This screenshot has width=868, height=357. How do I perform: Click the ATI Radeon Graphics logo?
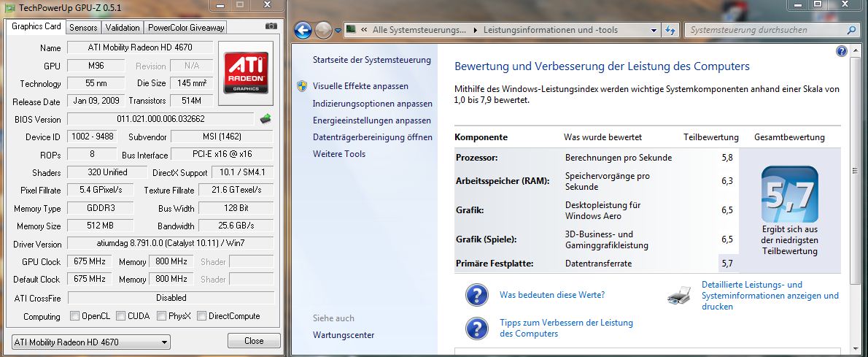246,72
